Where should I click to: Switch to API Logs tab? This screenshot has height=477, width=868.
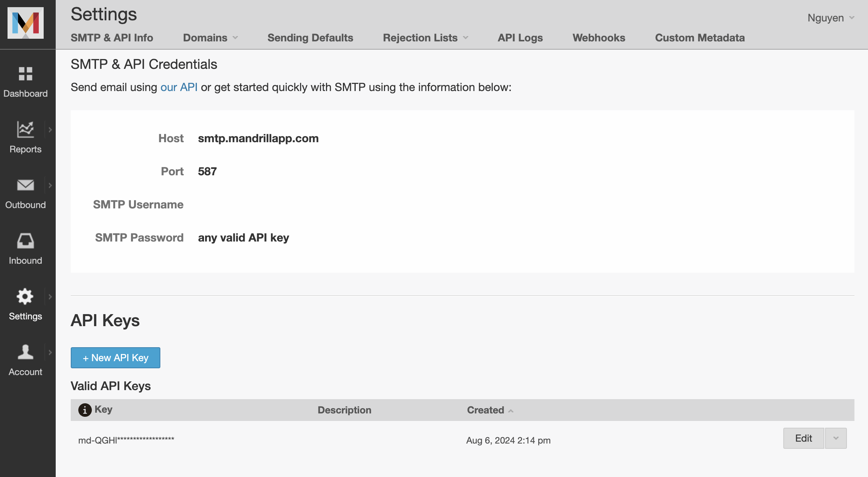coord(520,38)
